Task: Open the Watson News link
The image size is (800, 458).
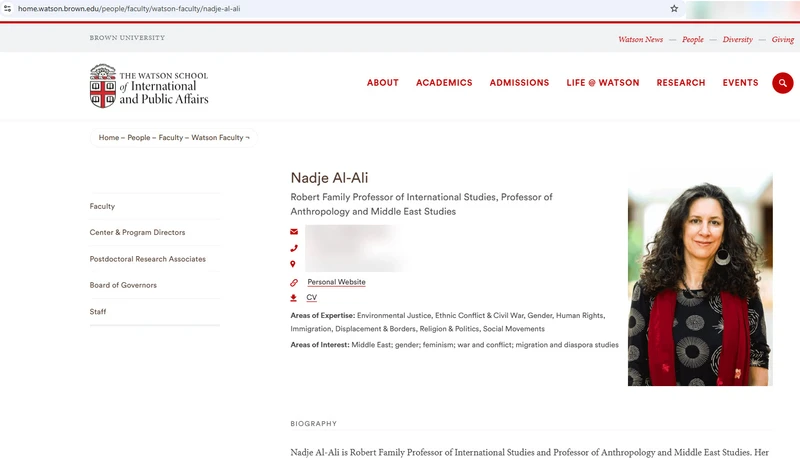Action: [x=640, y=39]
